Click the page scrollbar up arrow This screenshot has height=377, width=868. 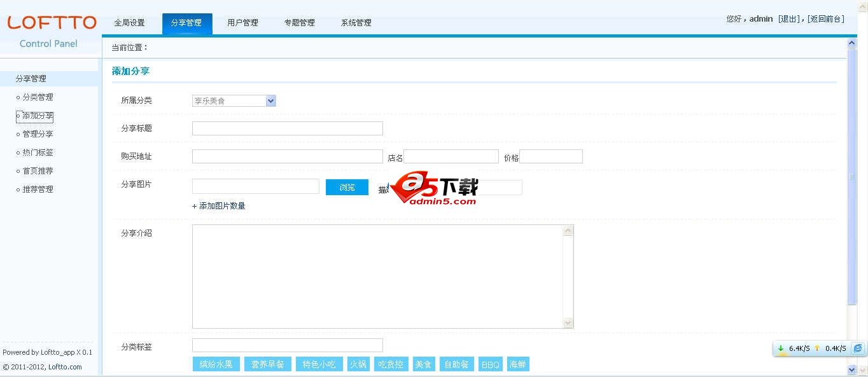pyautogui.click(x=852, y=43)
